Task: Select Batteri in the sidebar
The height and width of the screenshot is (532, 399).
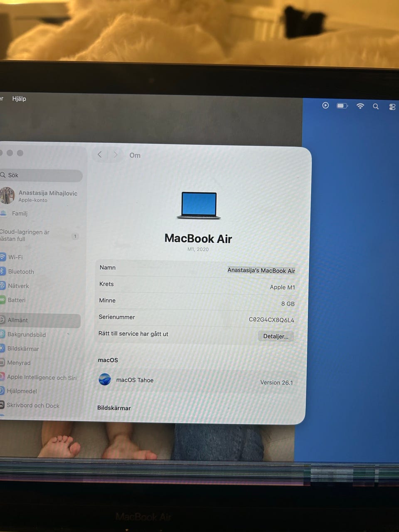Action: pyautogui.click(x=17, y=300)
